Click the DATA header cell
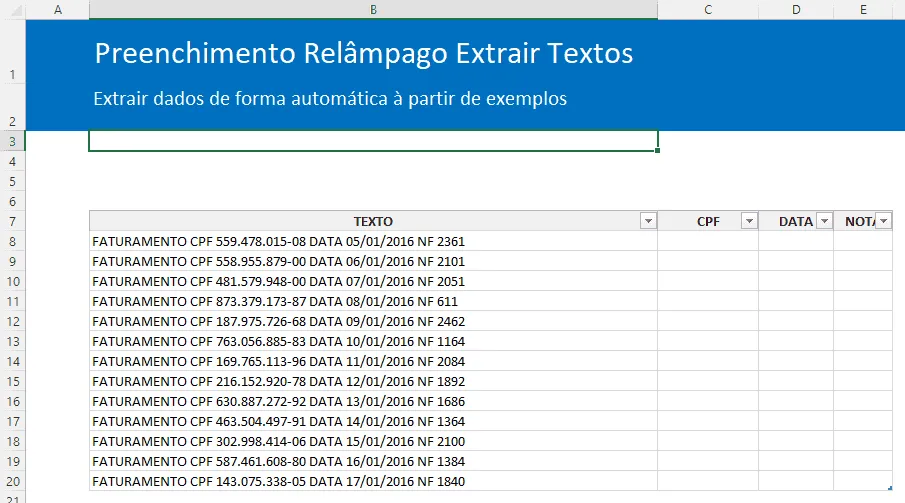Screen dimensions: 905x503 796,221
